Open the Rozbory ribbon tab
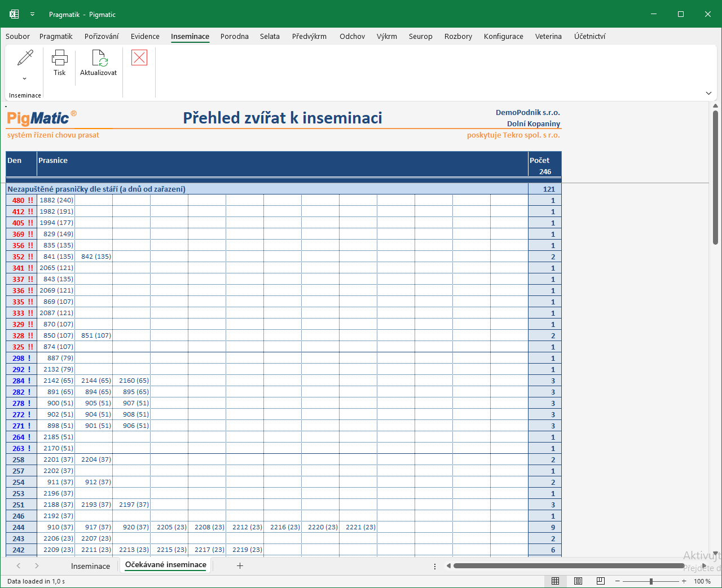 458,36
